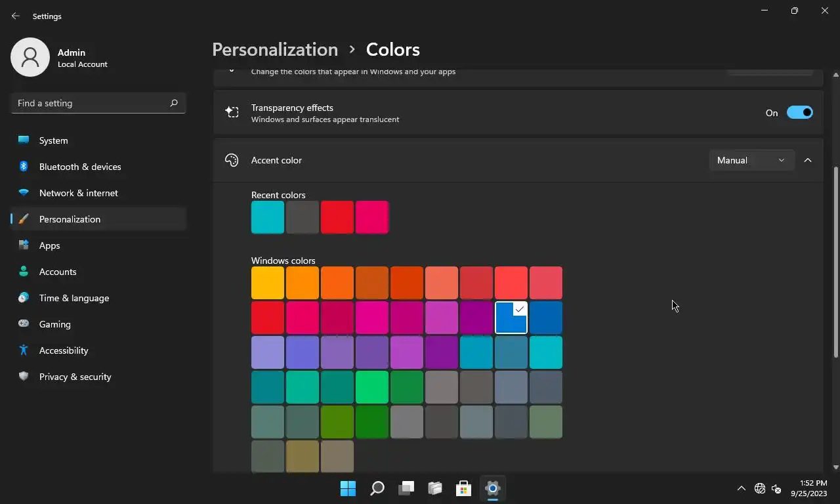Click the search magnifier in Find a setting
This screenshot has width=840, height=504.
tap(174, 103)
